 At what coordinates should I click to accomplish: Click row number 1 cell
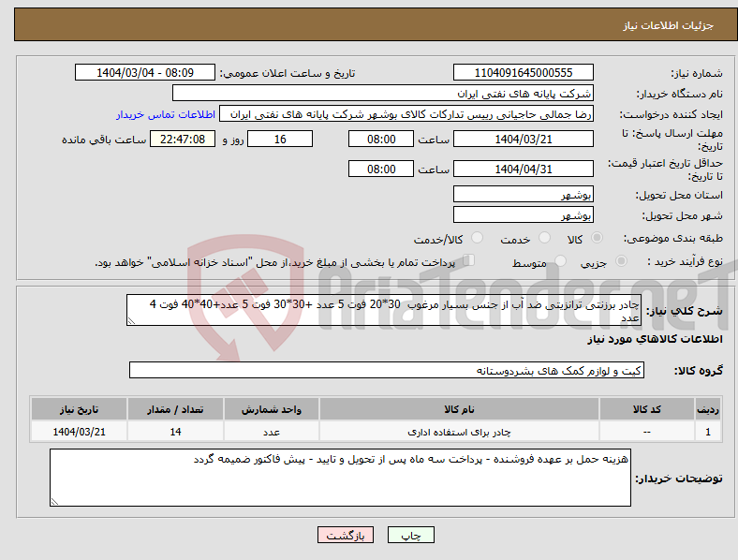coord(708,432)
